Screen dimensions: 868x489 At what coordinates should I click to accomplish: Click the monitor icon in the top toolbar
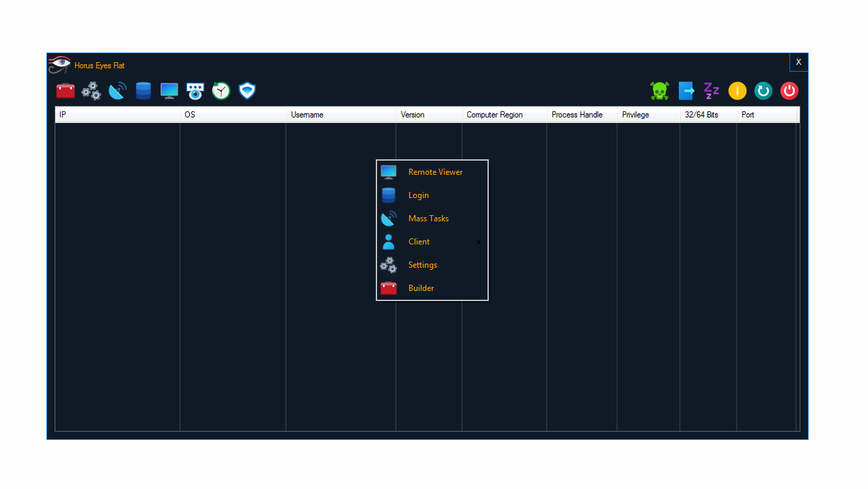pos(169,91)
